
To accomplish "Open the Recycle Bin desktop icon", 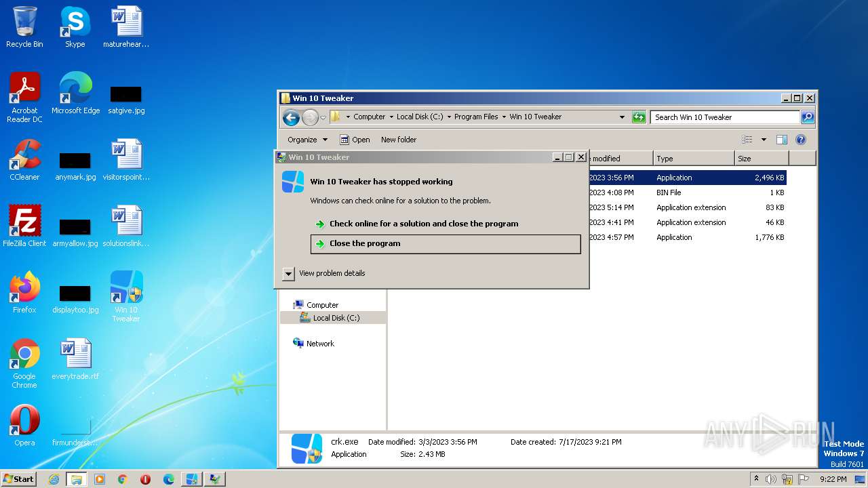I will 24,27.
